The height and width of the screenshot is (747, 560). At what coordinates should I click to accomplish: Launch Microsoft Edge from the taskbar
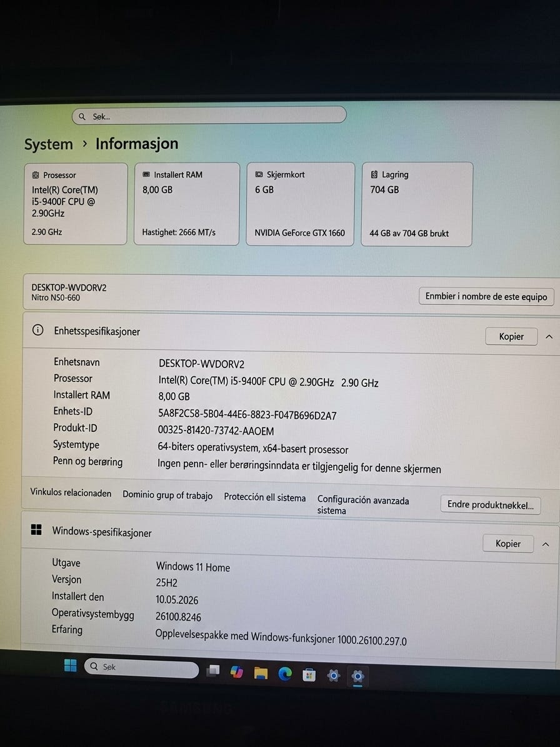point(285,674)
